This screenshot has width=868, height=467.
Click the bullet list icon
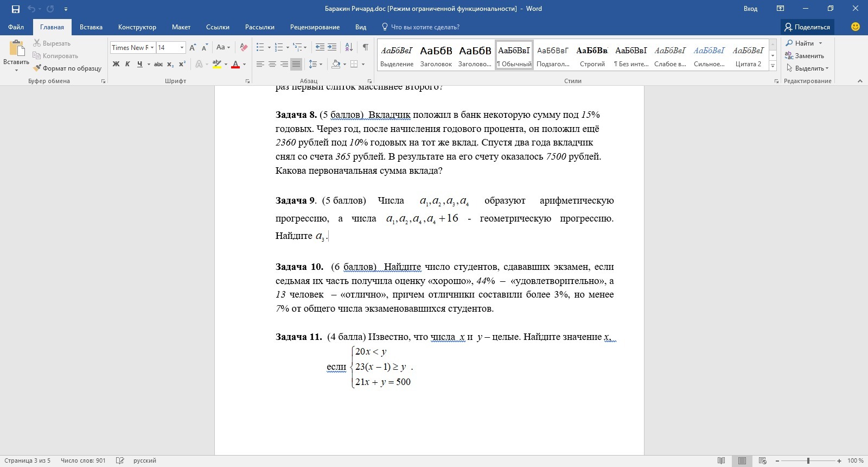tap(260, 47)
